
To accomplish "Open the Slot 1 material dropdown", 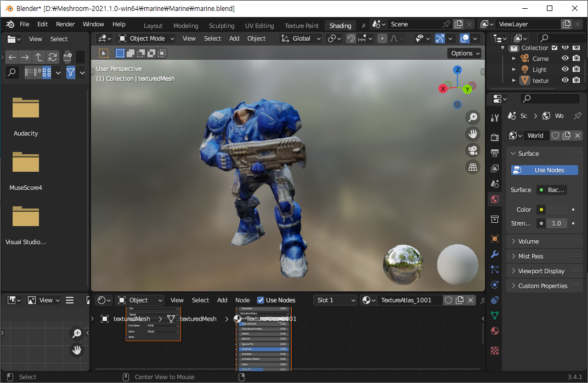I will pyautogui.click(x=335, y=300).
